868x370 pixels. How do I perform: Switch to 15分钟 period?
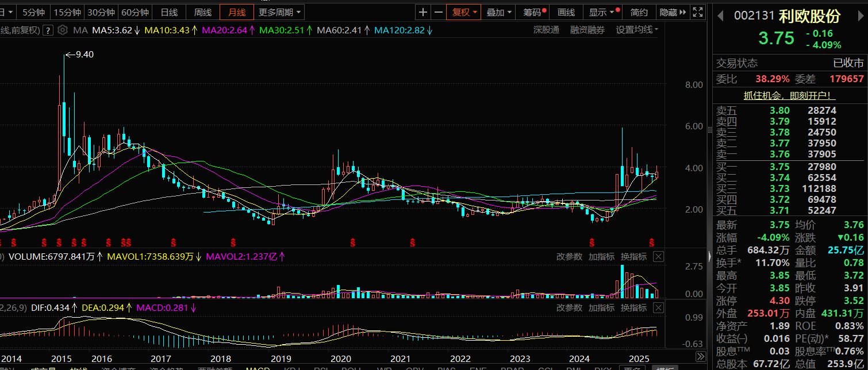point(67,12)
